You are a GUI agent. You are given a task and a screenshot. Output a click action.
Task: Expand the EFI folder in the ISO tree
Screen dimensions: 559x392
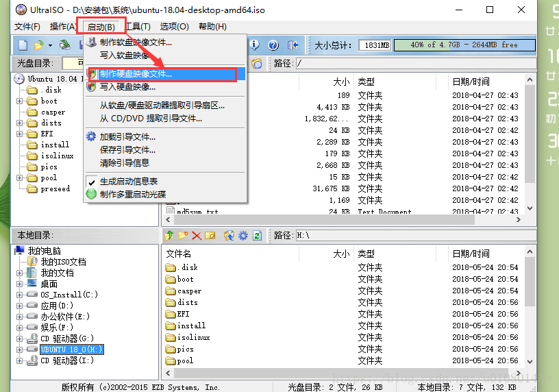tap(20, 134)
